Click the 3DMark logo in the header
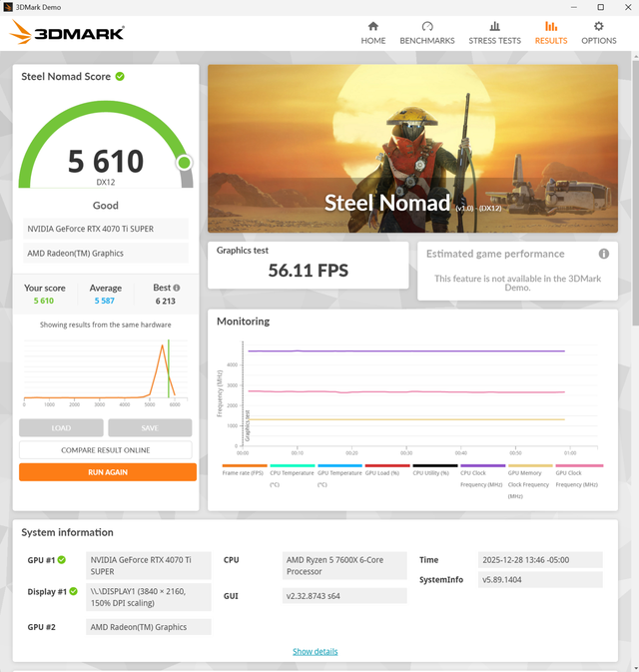The width and height of the screenshot is (639, 672). click(x=67, y=33)
